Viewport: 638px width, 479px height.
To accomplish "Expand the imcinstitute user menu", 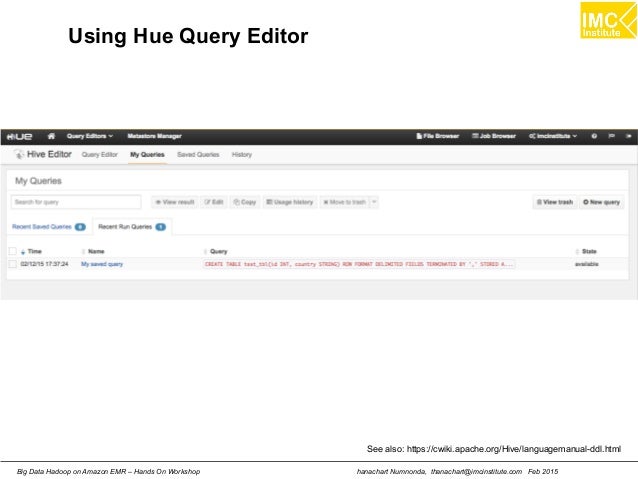I will coord(553,136).
